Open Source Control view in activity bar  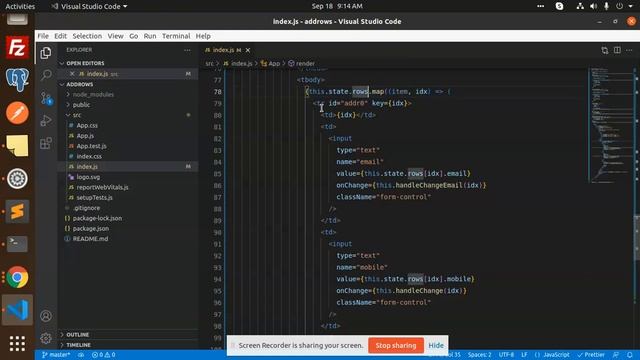coord(46,98)
